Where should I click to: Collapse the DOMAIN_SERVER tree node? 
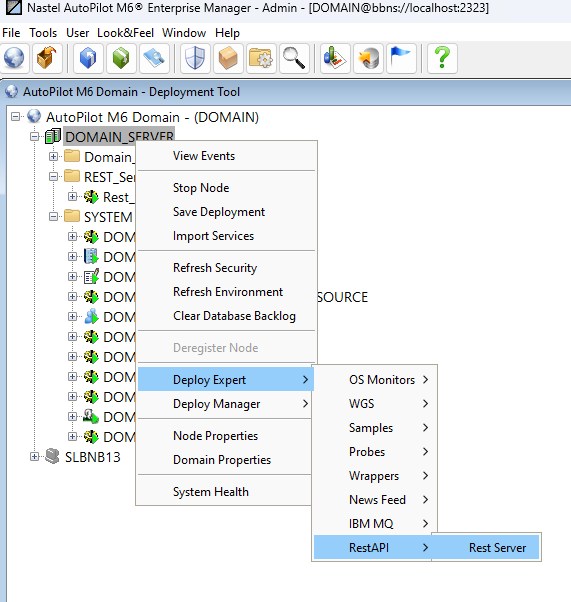click(35, 136)
